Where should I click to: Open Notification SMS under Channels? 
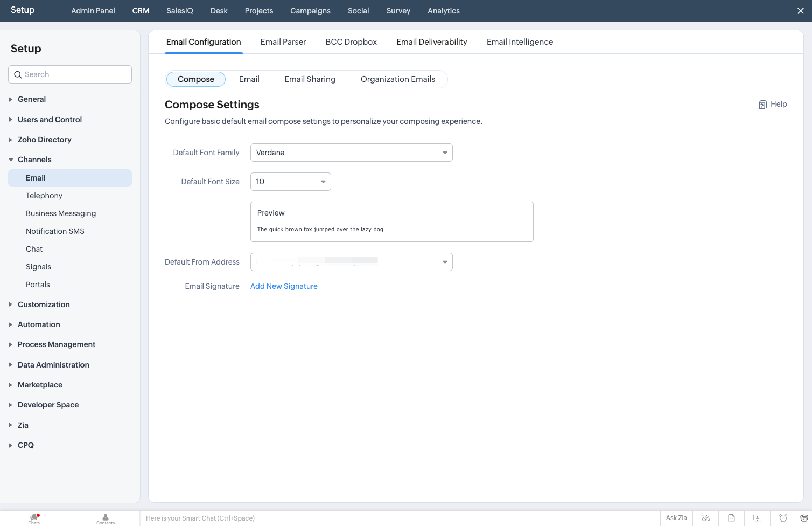[55, 231]
